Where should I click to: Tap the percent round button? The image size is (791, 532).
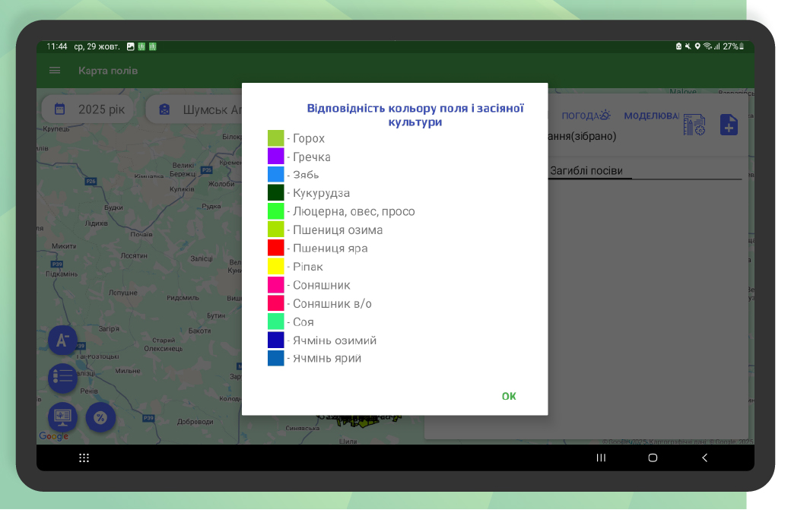tap(100, 416)
